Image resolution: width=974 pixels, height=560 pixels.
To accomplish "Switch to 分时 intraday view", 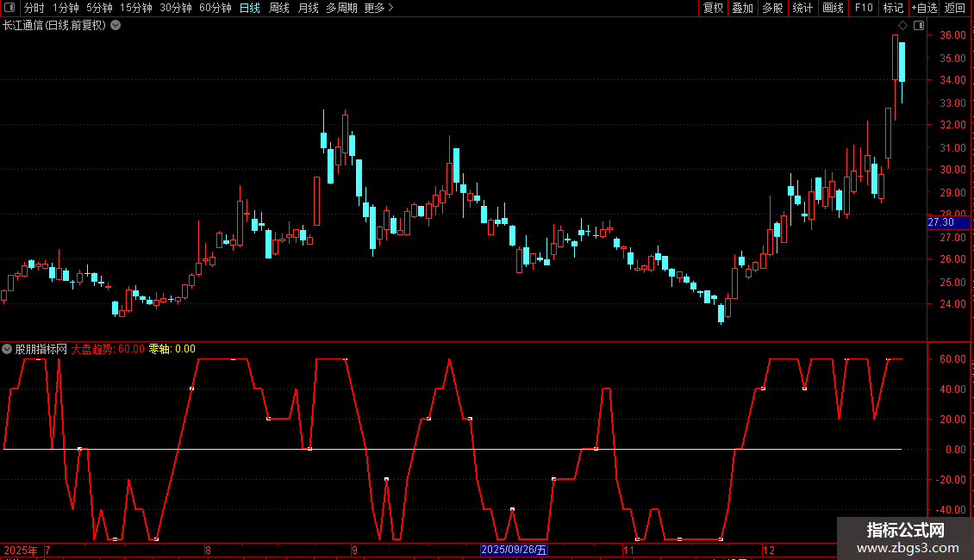I will coord(34,8).
